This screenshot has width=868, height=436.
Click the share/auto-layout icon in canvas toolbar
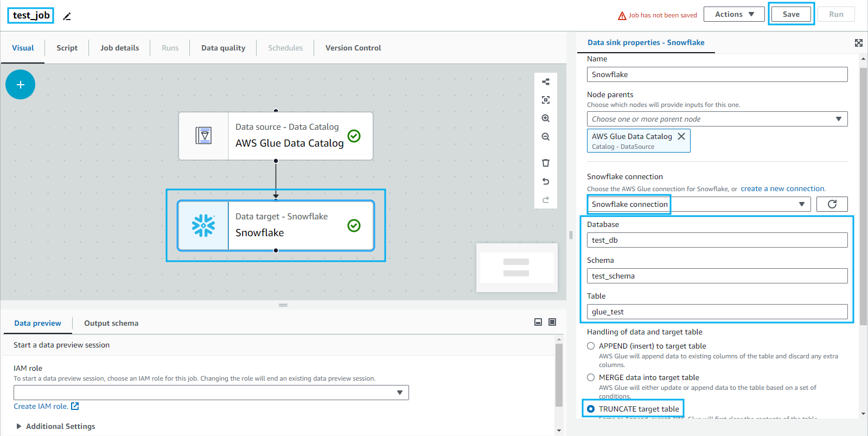pos(546,82)
